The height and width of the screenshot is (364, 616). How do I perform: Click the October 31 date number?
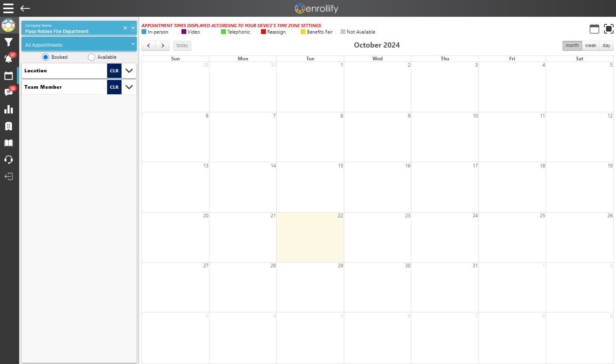[x=475, y=266]
